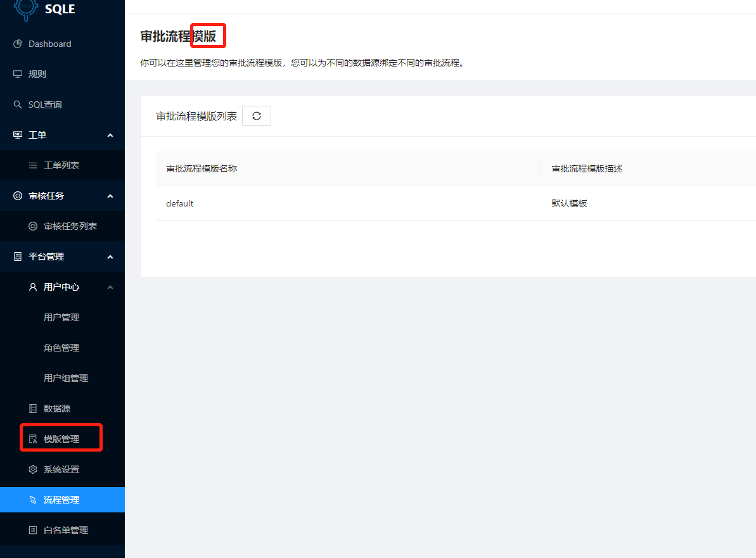The image size is (756, 558).
Task: Click the 工单 menu icon
Action: click(x=18, y=135)
